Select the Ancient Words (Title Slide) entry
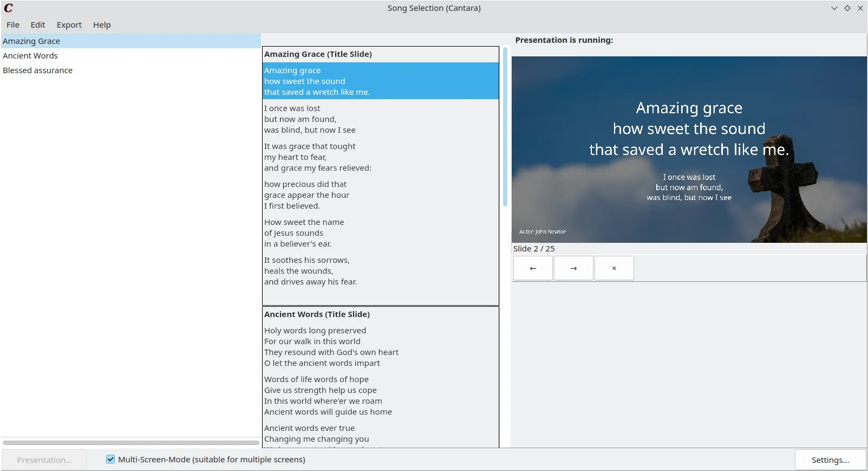Viewport: 868px width, 471px height. click(380, 314)
